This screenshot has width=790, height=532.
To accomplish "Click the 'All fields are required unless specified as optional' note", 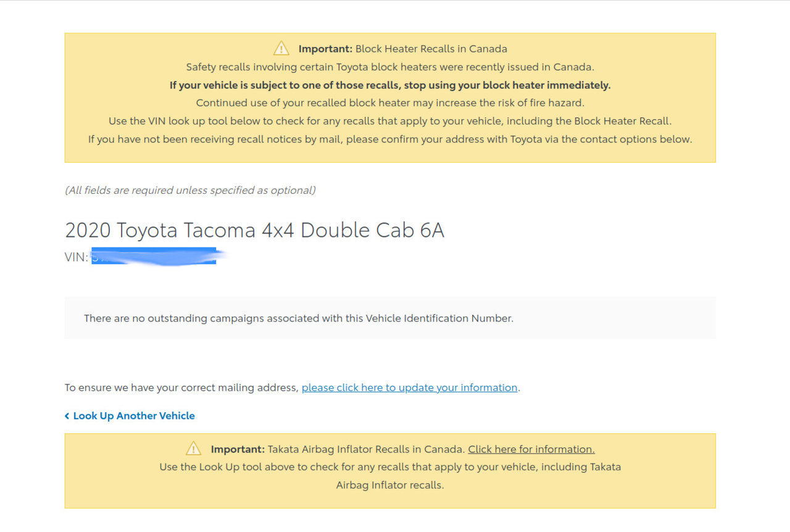I will [x=190, y=190].
